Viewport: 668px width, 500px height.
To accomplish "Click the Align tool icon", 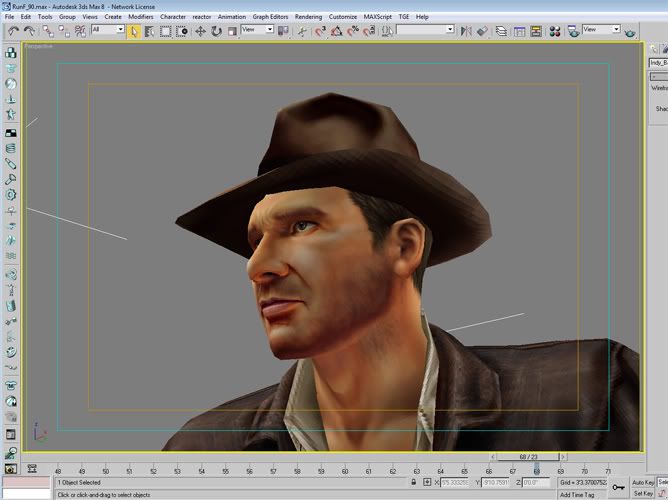I will click(482, 31).
